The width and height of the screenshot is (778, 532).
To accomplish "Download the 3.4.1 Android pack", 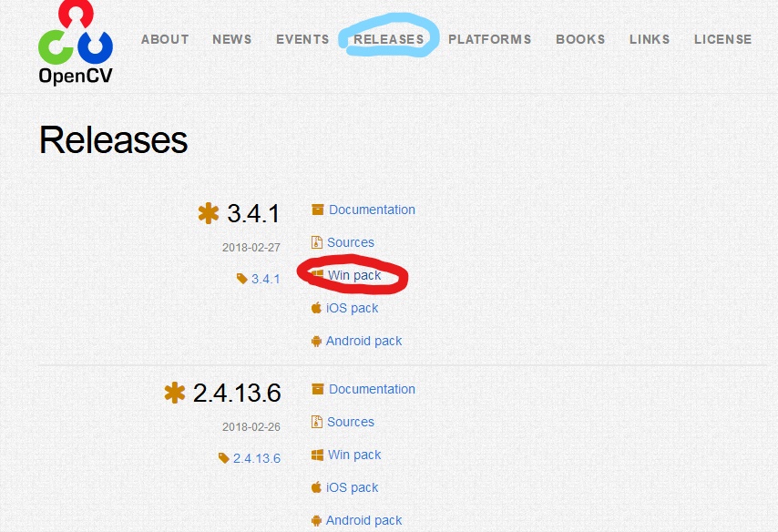I will tap(363, 341).
